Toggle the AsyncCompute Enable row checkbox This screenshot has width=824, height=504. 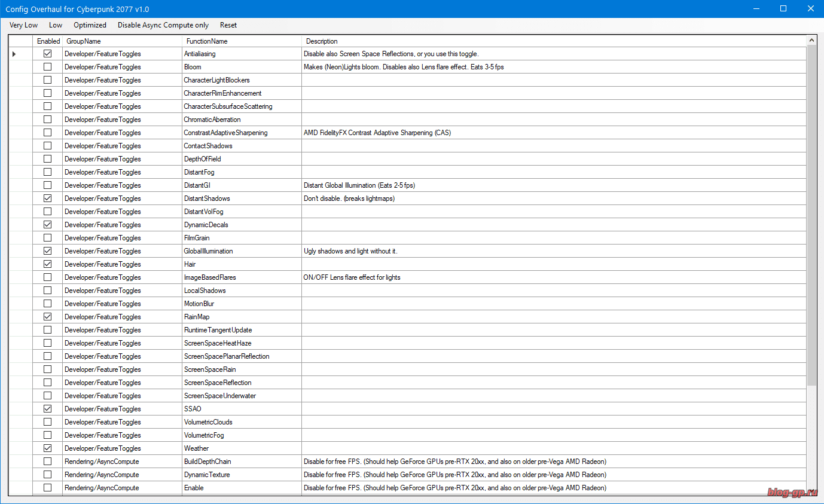coord(48,488)
